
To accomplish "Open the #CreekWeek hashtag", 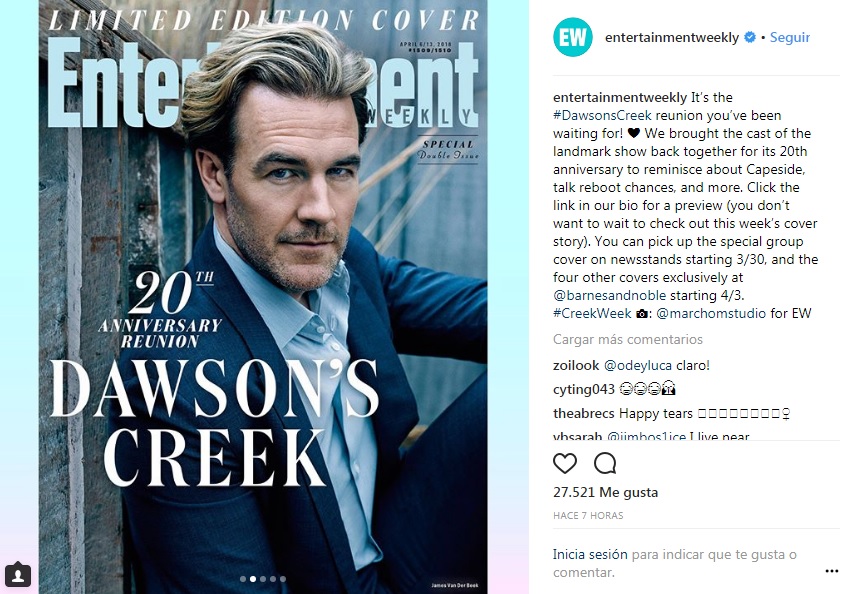I will 592,313.
